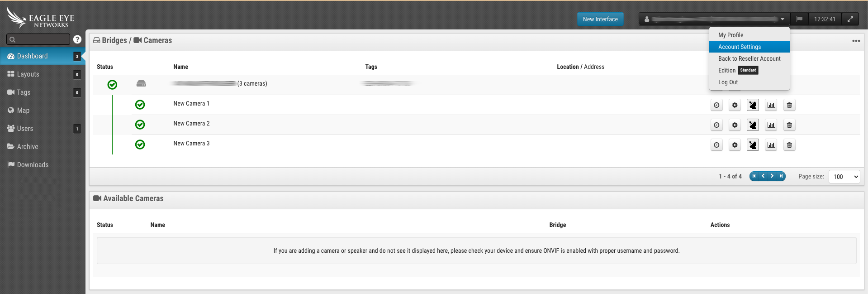Sort by the Name column in Bridges table

pyautogui.click(x=180, y=67)
